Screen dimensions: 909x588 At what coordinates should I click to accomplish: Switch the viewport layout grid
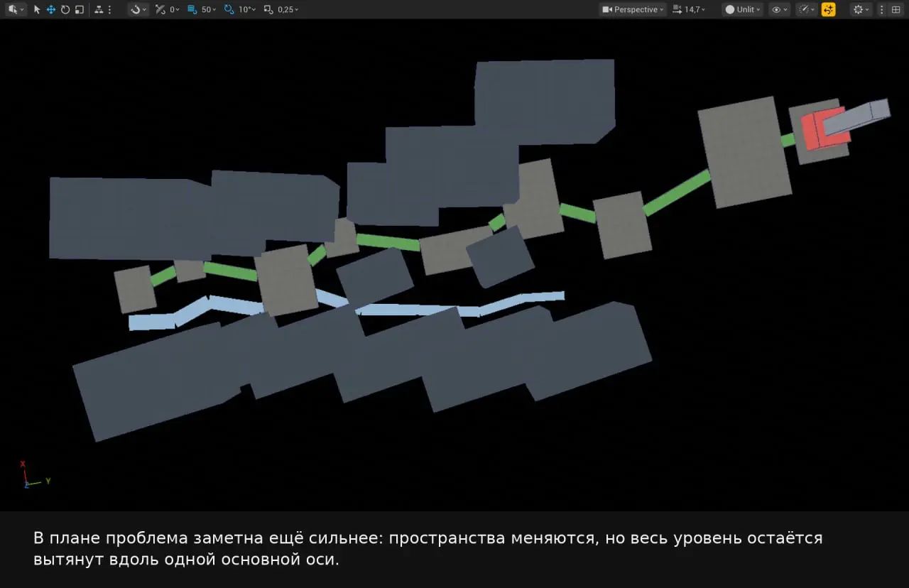[896, 9]
